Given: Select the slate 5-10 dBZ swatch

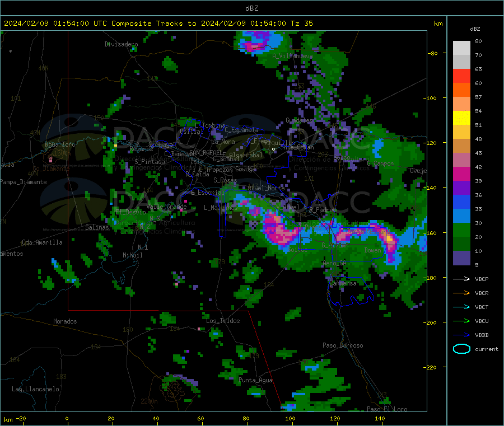Looking at the screenshot, I should click(x=461, y=258).
